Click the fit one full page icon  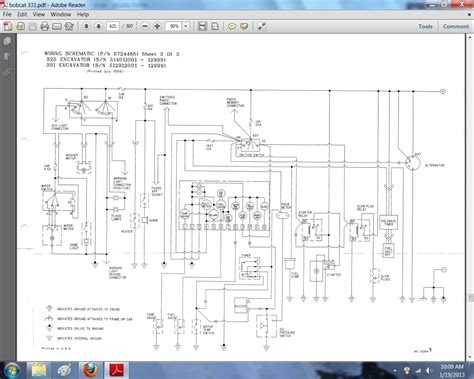tap(215, 26)
